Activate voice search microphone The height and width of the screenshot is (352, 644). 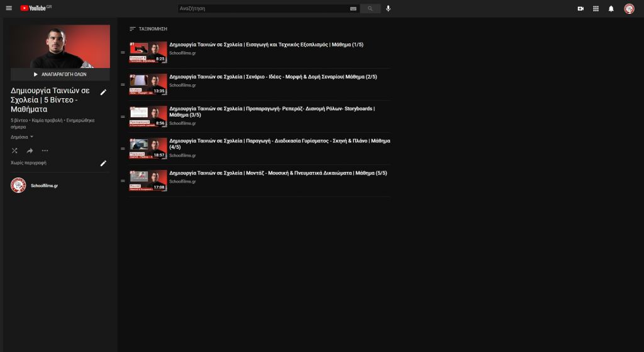388,8
